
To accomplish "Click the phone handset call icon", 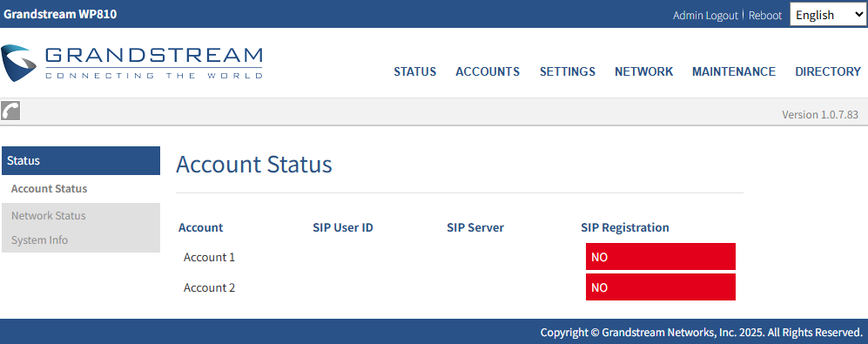I will [10, 111].
